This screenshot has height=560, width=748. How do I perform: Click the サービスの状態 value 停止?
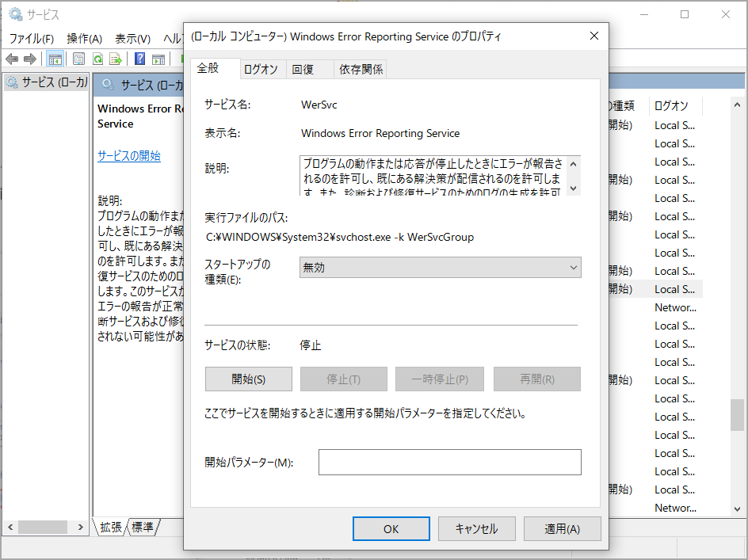[x=311, y=345]
